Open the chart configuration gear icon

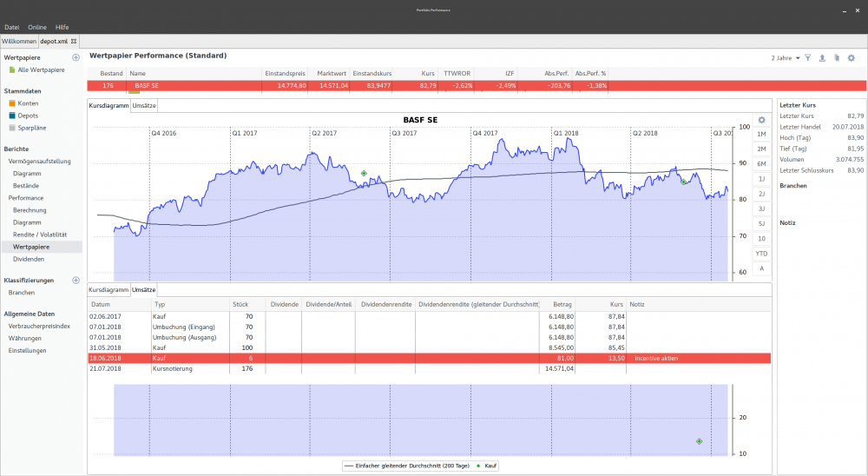coord(761,120)
